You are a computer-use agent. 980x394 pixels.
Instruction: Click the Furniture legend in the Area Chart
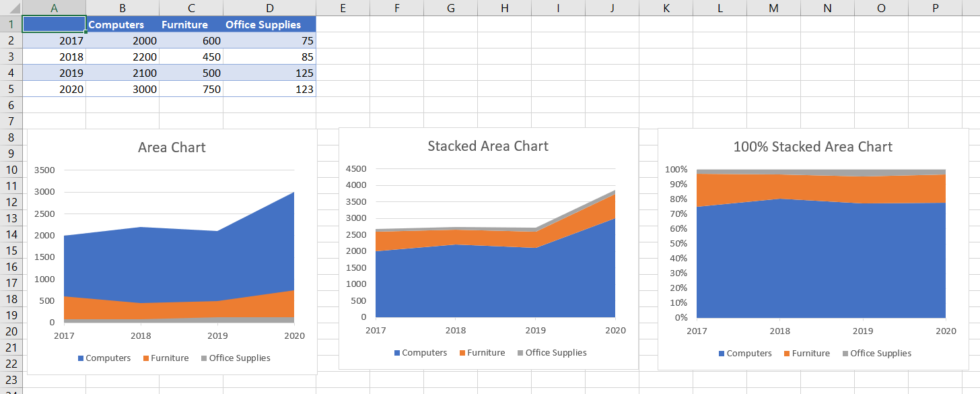coord(166,358)
